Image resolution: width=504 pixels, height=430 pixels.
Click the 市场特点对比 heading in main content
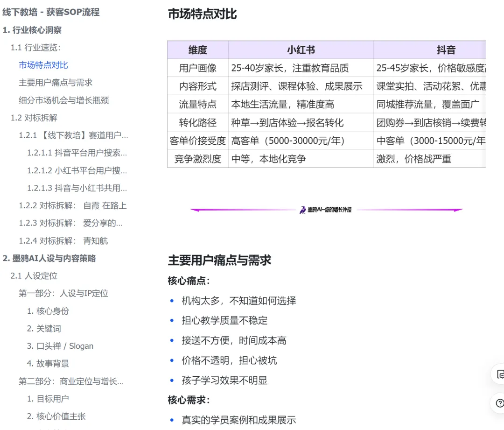[203, 14]
